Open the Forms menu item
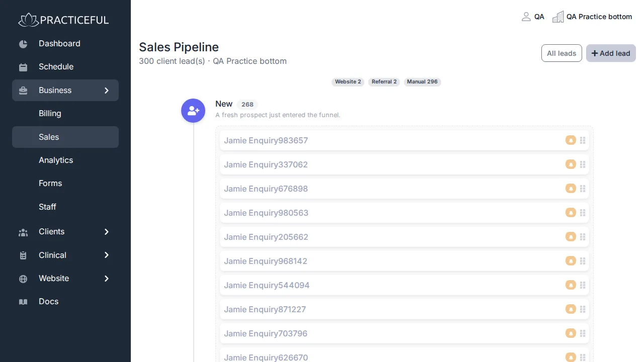The height and width of the screenshot is (362, 644). coord(65,184)
